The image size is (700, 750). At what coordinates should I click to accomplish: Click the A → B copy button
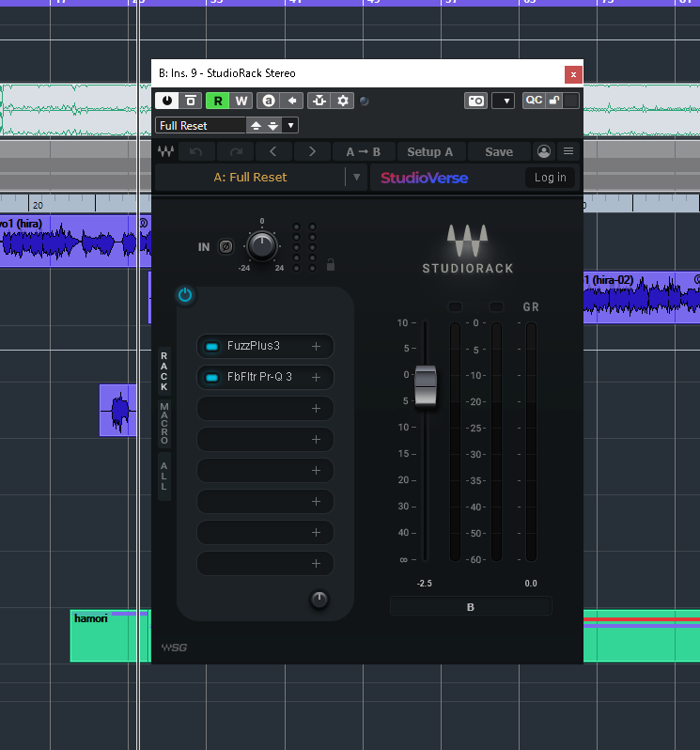364,151
